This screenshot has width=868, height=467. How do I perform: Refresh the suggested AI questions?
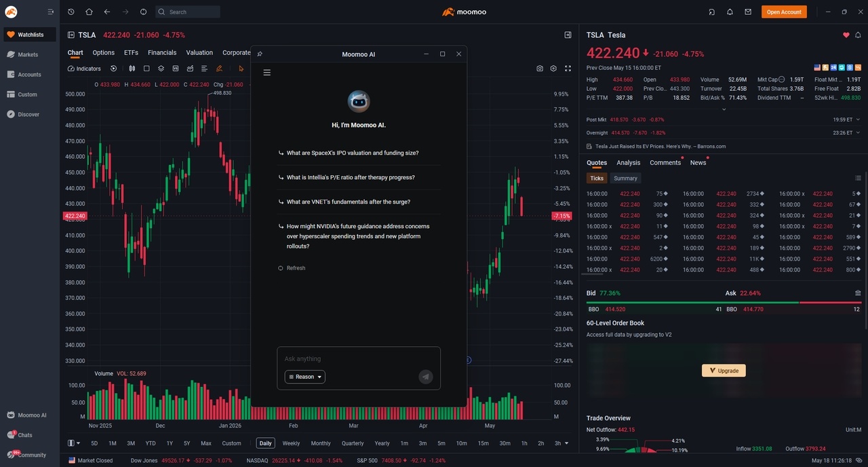point(292,268)
